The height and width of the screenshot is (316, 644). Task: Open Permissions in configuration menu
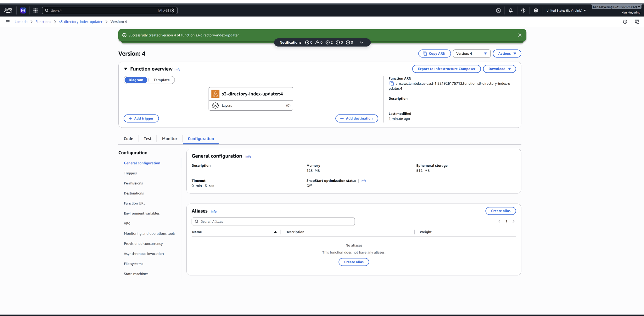[x=133, y=183]
